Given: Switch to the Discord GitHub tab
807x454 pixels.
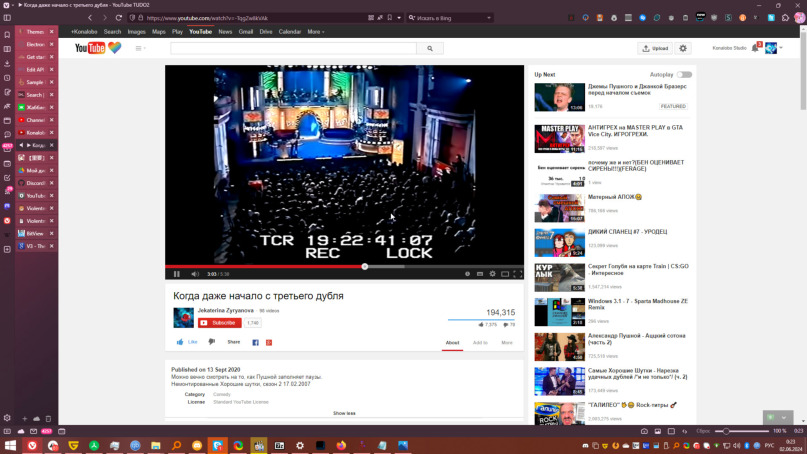Looking at the screenshot, I should (x=35, y=183).
